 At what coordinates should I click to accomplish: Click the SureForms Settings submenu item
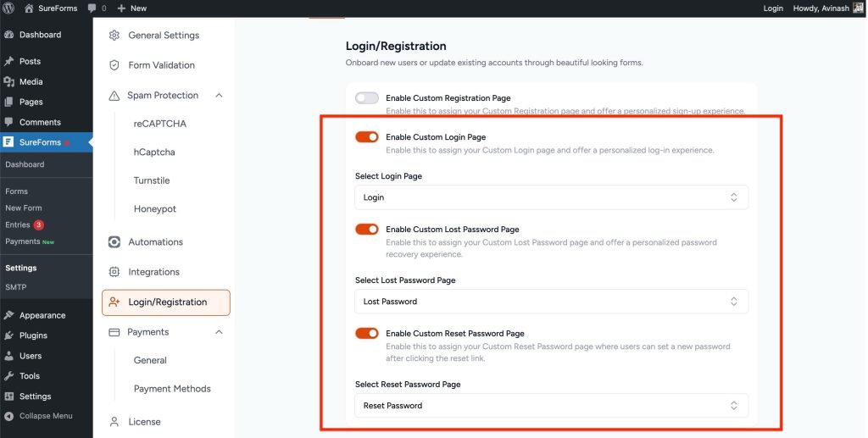click(x=21, y=268)
